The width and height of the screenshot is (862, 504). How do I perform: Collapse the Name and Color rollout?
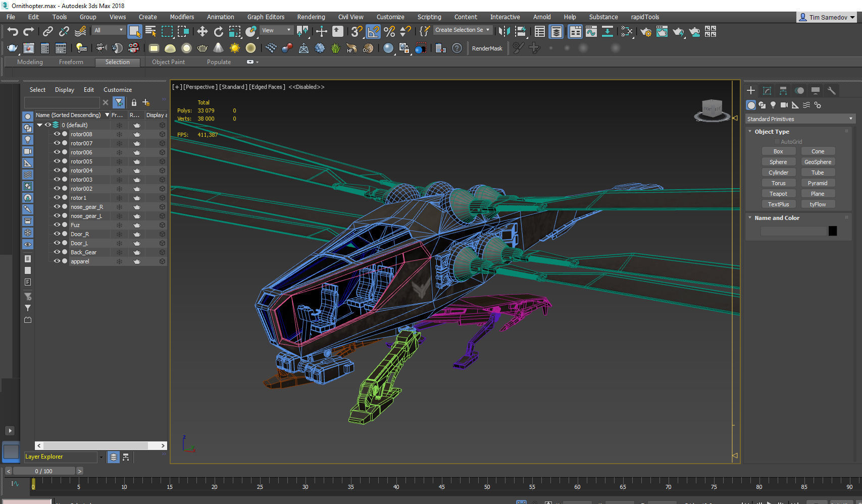click(x=750, y=218)
